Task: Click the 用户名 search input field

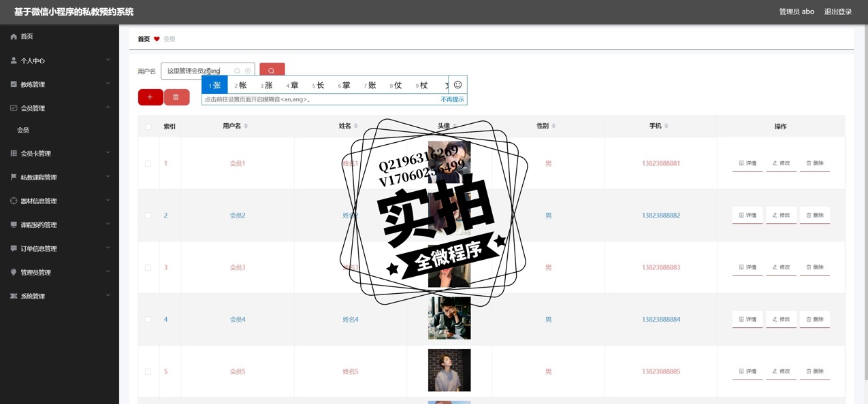Action: click(x=208, y=71)
